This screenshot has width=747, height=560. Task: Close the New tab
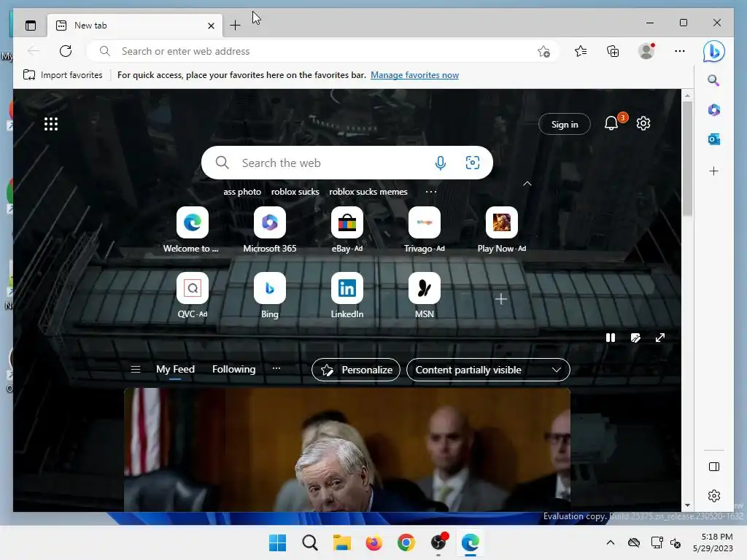tap(211, 26)
